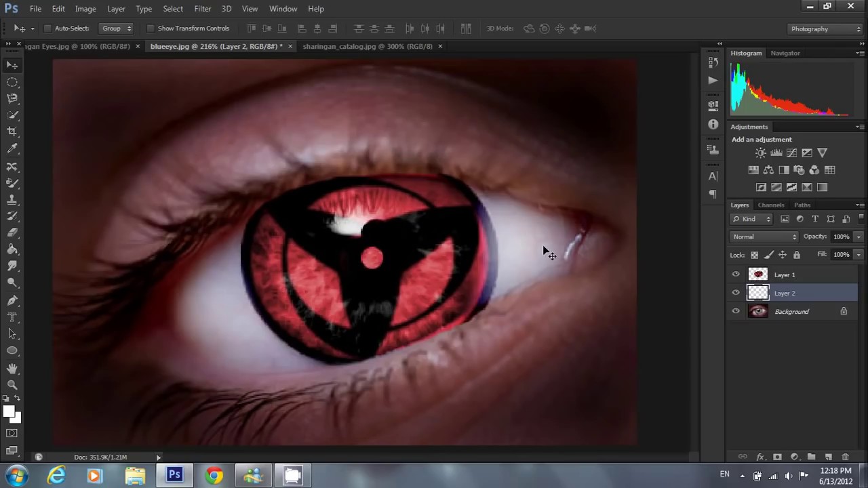Toggle Lock position
Viewport: 868px width, 488px height.
[x=783, y=255]
